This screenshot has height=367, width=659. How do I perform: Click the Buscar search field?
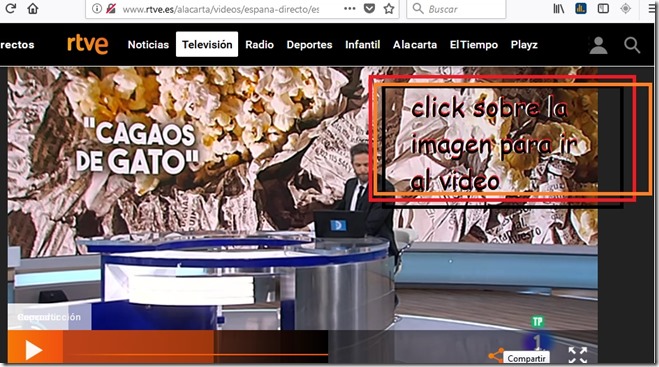[x=456, y=9]
